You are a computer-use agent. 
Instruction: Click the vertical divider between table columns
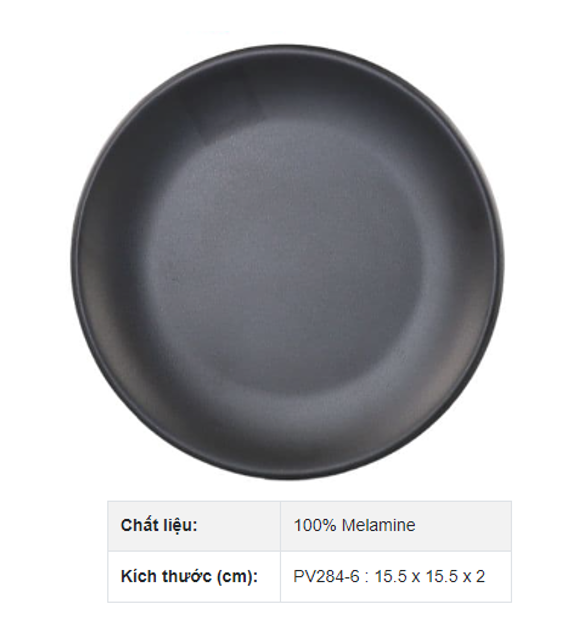click(x=280, y=551)
